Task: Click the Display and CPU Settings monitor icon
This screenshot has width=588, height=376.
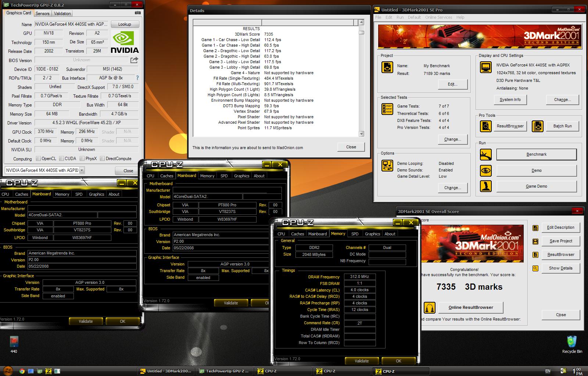Action: 486,67
